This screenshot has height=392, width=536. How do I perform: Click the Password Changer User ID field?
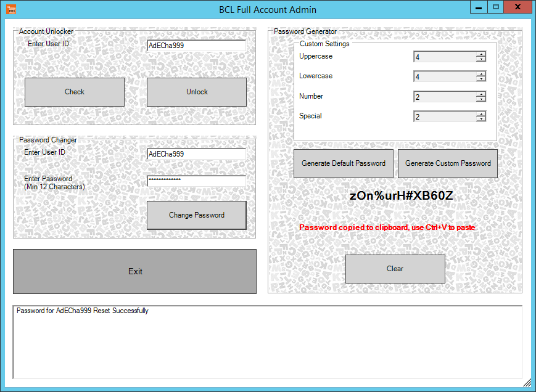[196, 154]
